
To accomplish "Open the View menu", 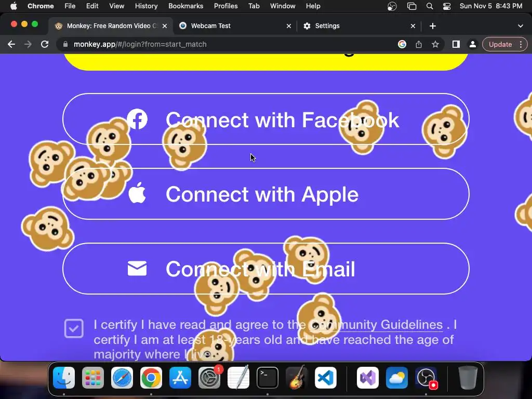I will (x=117, y=6).
